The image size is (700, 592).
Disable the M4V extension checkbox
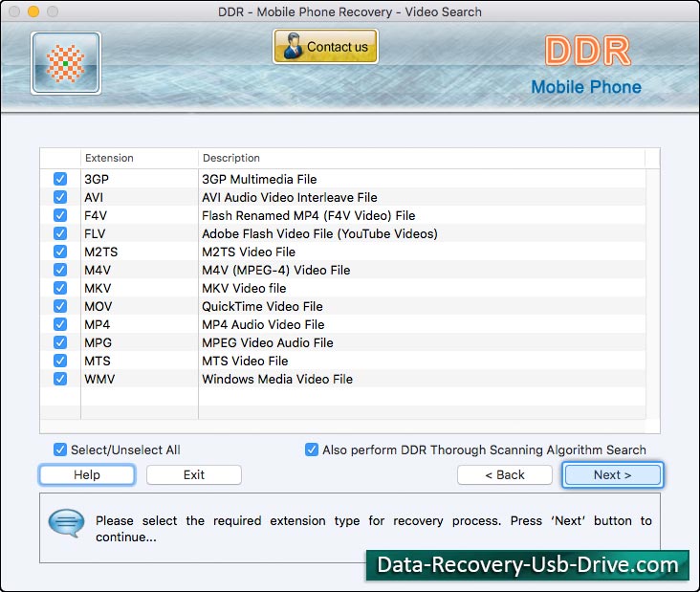(x=60, y=270)
